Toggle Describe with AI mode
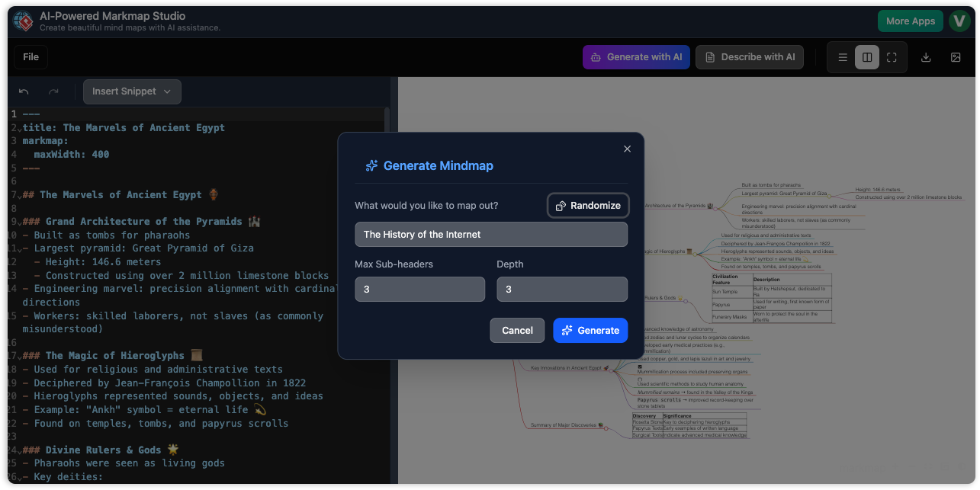The image size is (980, 490). point(750,56)
